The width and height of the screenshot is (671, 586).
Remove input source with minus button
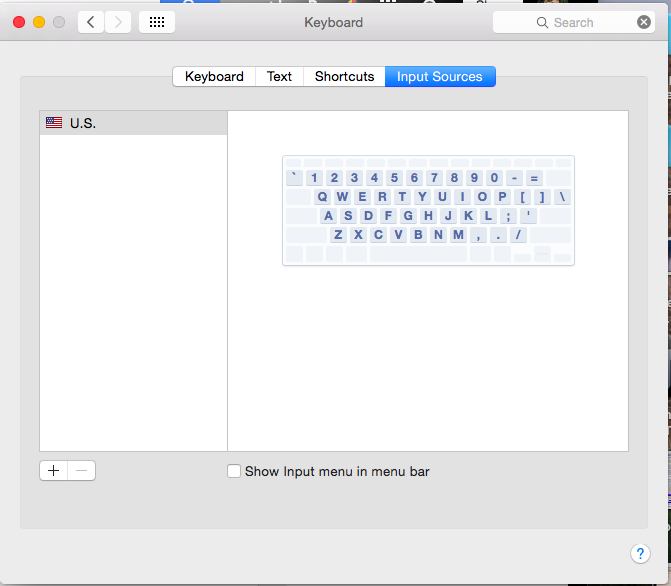pyautogui.click(x=81, y=471)
